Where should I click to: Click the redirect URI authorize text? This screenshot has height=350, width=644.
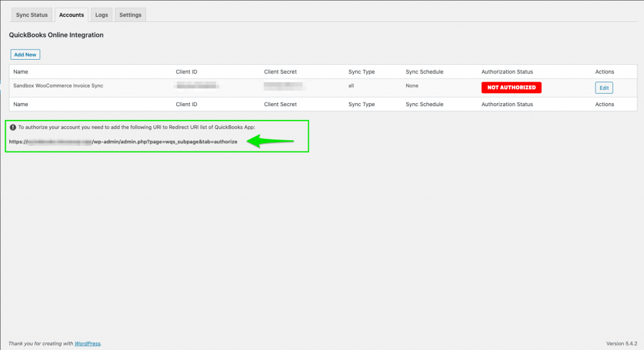pos(123,141)
